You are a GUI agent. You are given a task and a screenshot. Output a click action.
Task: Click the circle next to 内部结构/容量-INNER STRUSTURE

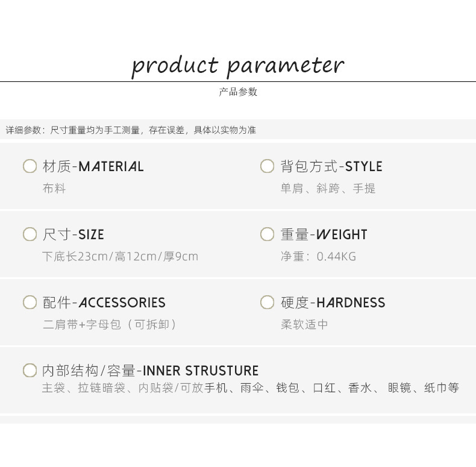pyautogui.click(x=30, y=370)
